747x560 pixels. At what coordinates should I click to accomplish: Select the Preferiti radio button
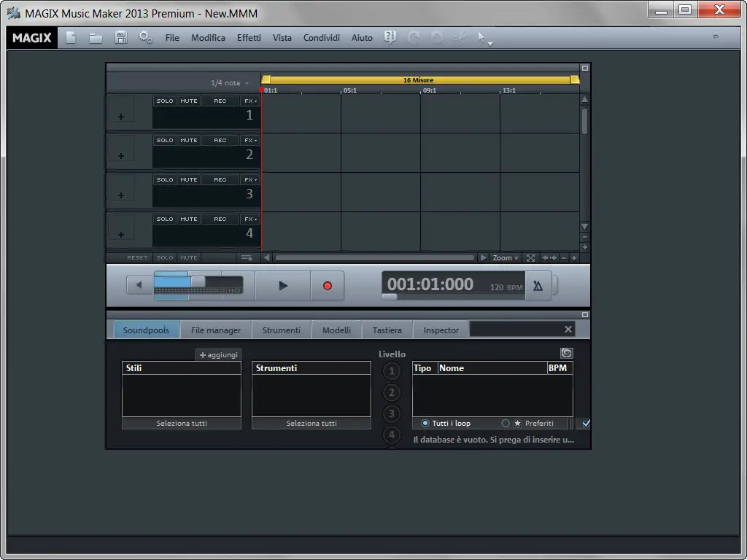pyautogui.click(x=506, y=424)
